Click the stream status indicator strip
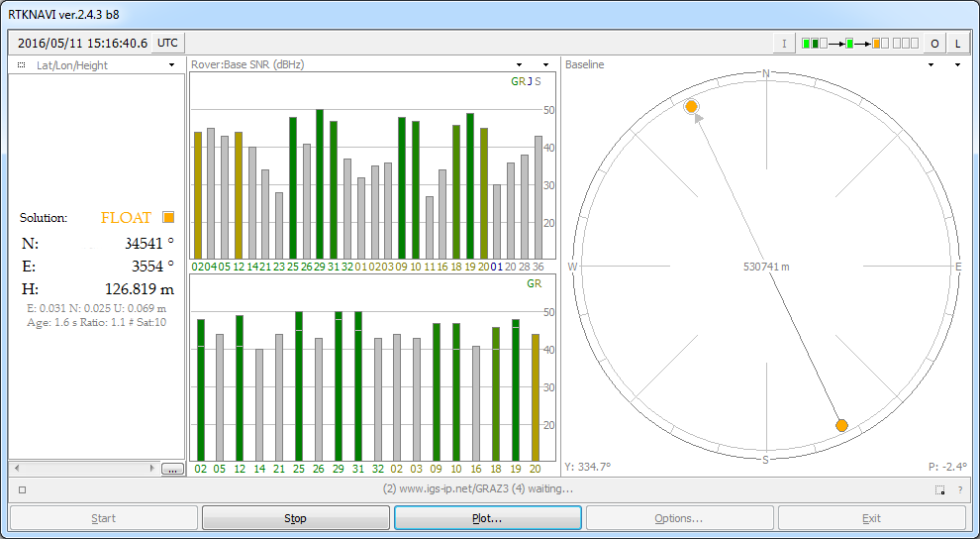Viewport: 980px width, 539px height. [859, 44]
